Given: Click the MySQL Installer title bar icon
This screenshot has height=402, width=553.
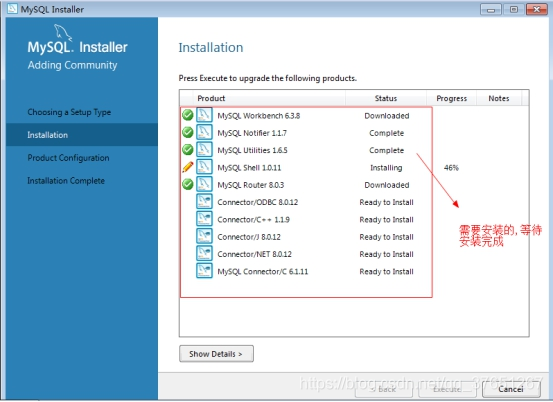Looking at the screenshot, I should point(12,9).
